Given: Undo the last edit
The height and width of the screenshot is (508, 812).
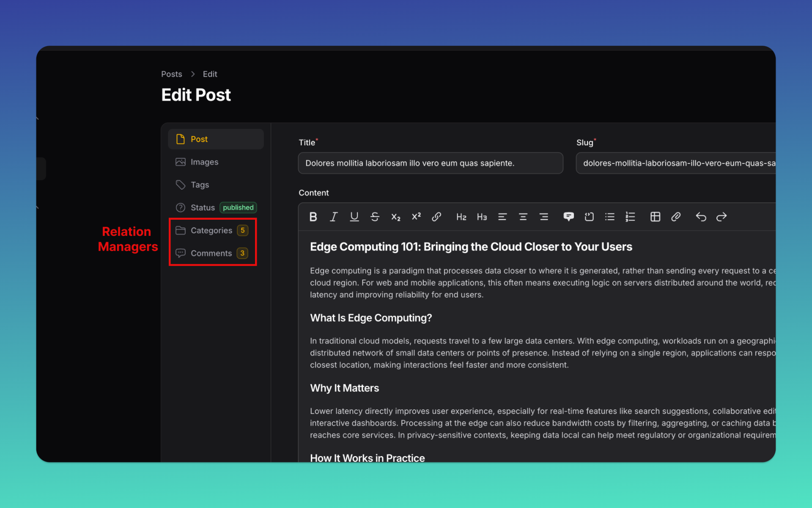Looking at the screenshot, I should (701, 217).
